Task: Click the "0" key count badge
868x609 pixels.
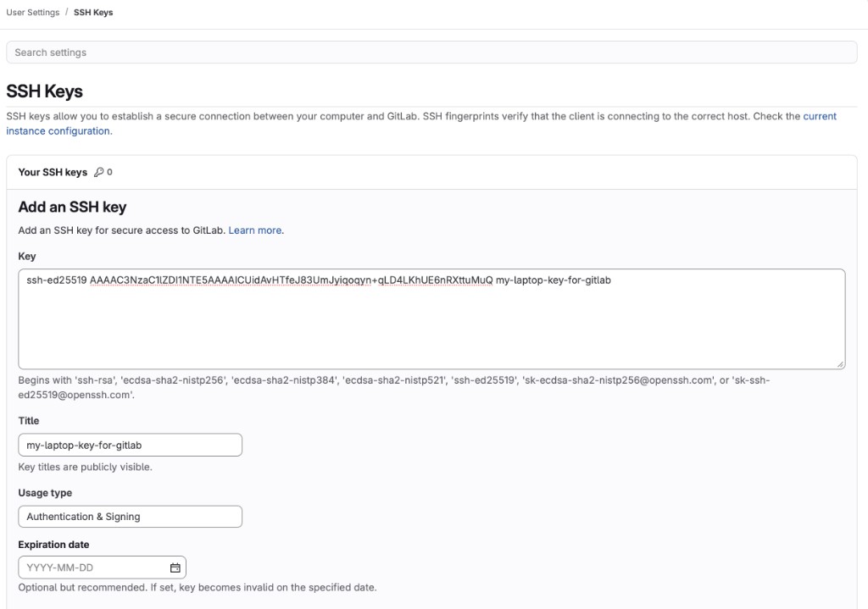Action: pos(108,172)
